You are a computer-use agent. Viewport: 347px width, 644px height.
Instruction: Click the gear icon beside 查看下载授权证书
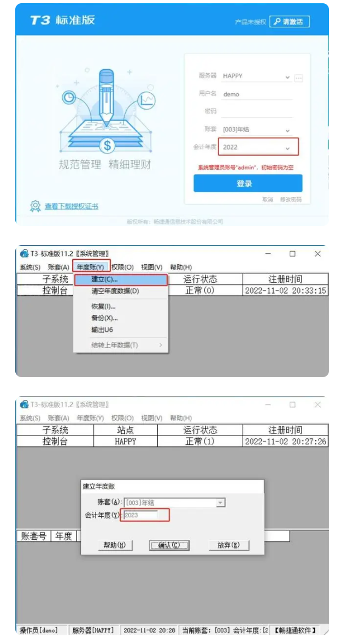pyautogui.click(x=36, y=206)
